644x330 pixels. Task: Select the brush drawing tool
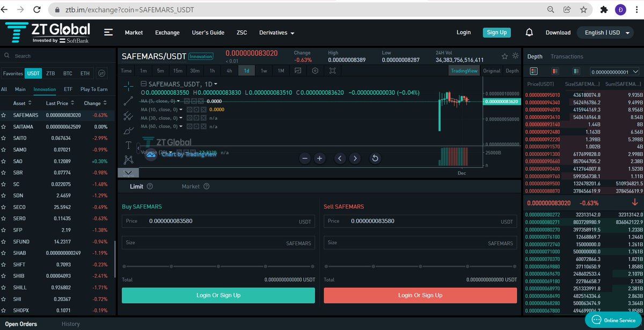(x=128, y=130)
